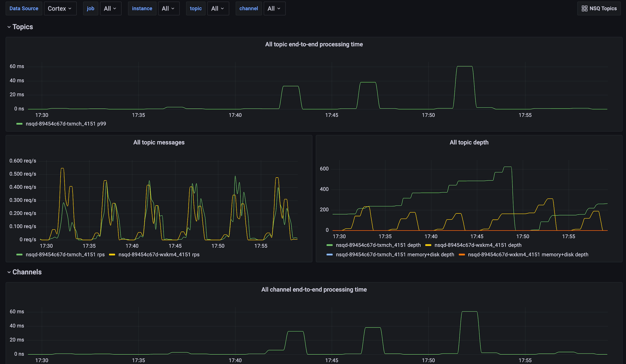Open the instance All dropdown
This screenshot has width=626, height=364.
[169, 8]
